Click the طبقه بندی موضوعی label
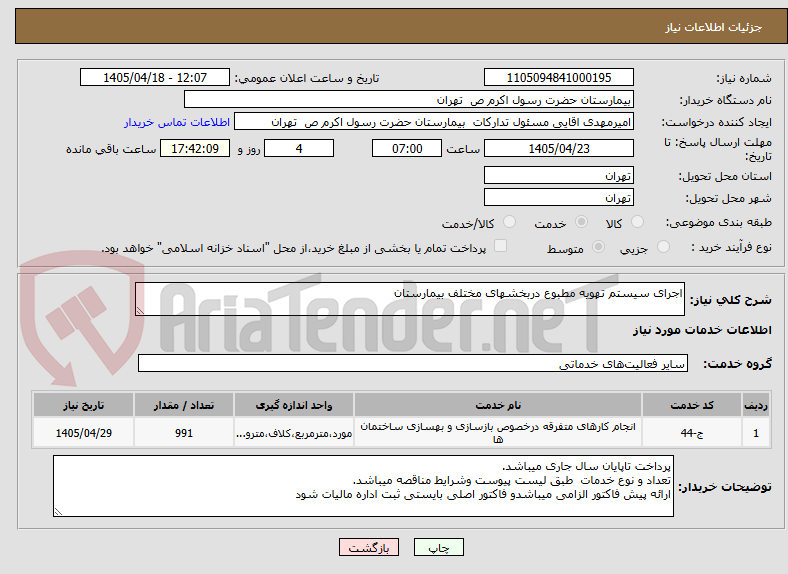The width and height of the screenshot is (788, 574). point(719,222)
